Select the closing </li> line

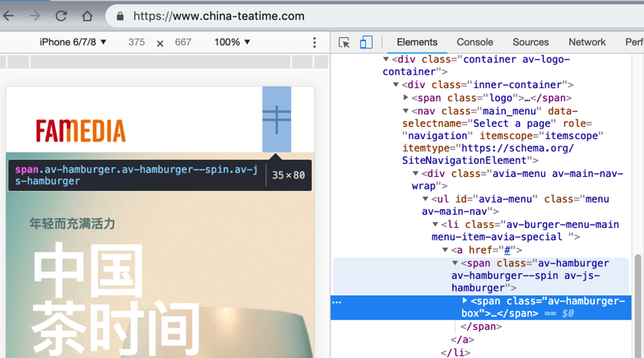point(456,353)
